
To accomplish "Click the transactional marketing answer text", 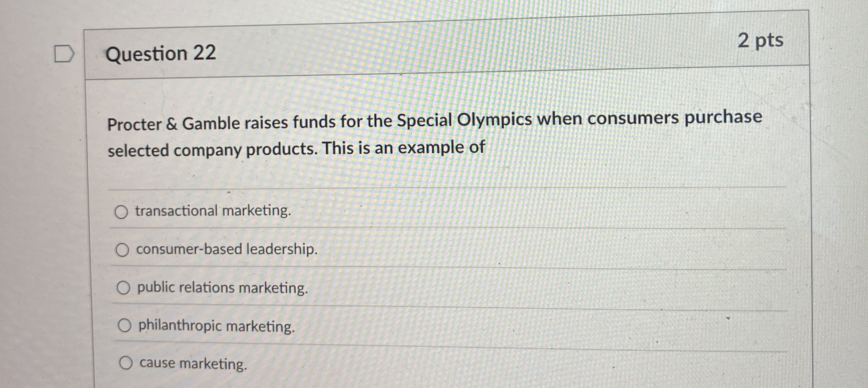I will click(212, 211).
